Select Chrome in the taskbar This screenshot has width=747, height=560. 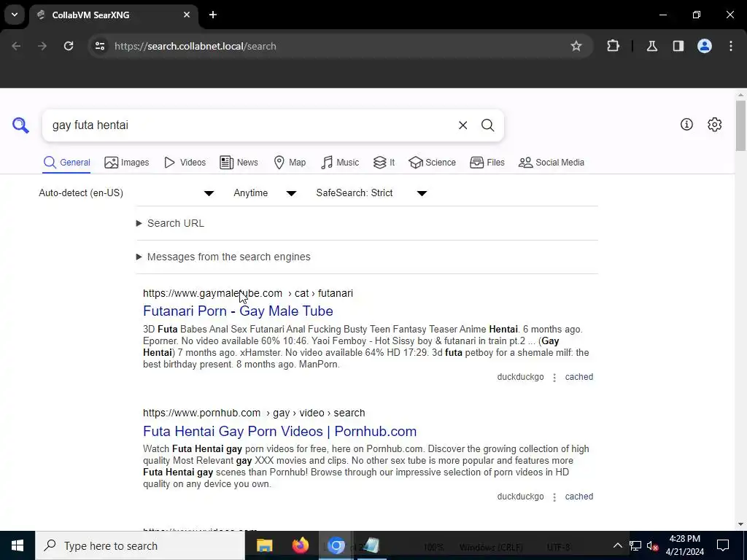(336, 545)
